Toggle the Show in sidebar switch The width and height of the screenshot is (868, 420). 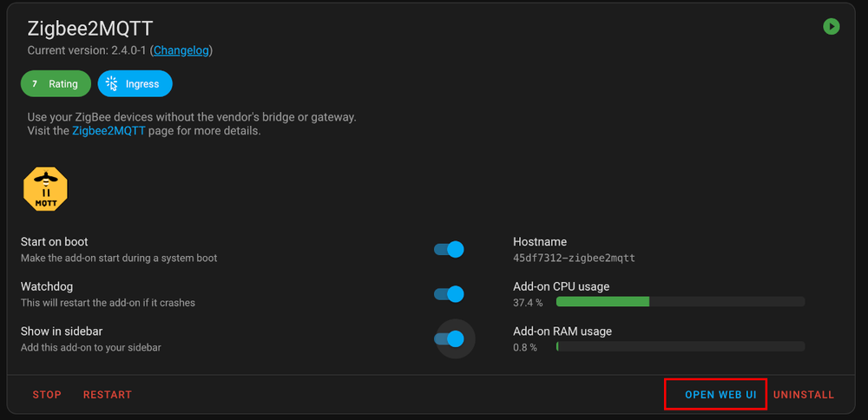pyautogui.click(x=450, y=338)
